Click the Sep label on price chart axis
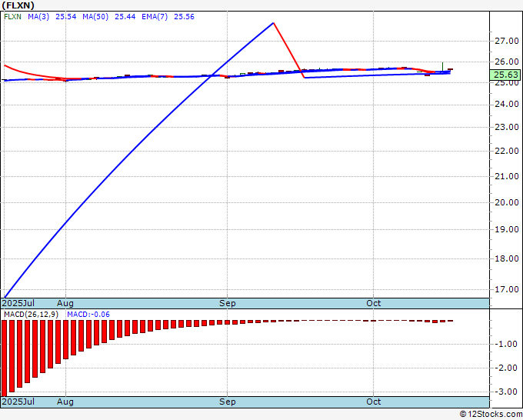 (x=228, y=303)
